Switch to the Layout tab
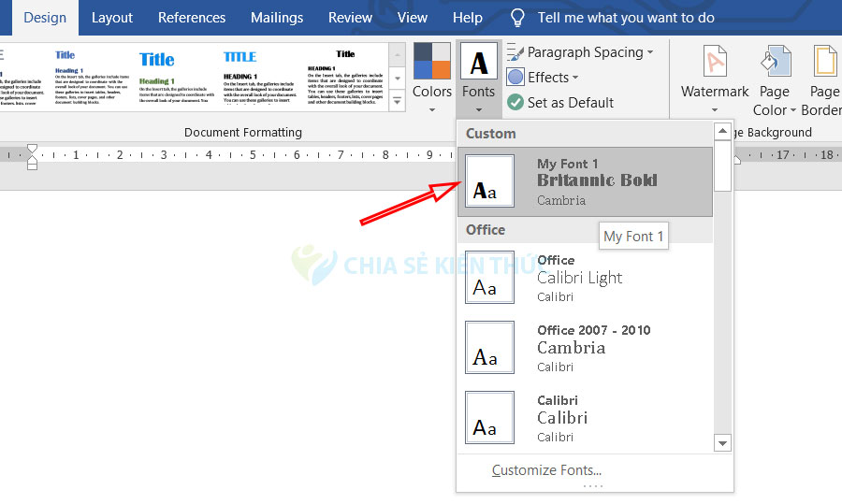This screenshot has height=504, width=842. tap(111, 18)
